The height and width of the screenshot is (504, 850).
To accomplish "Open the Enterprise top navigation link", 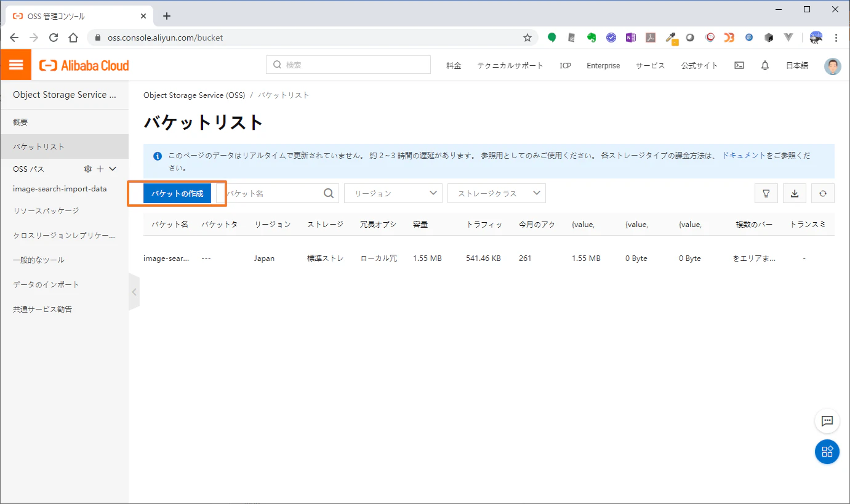I will [603, 65].
